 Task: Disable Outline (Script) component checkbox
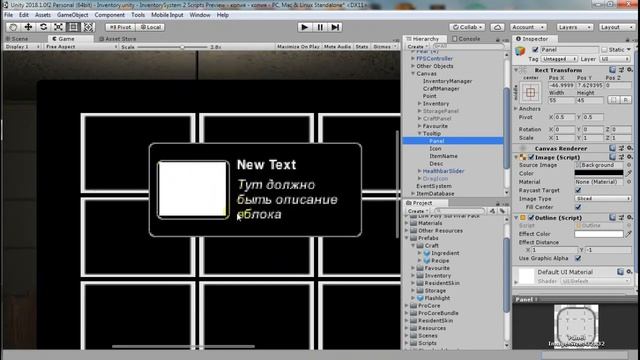[x=531, y=218]
